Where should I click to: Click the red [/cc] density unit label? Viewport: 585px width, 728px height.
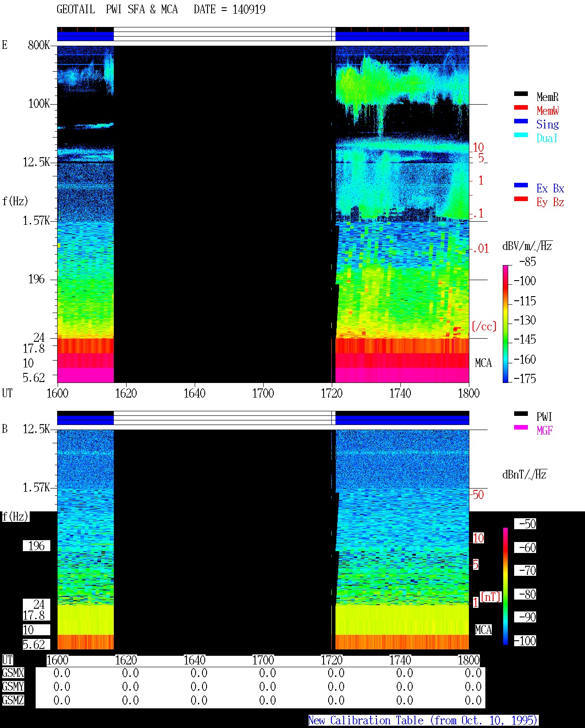(484, 326)
